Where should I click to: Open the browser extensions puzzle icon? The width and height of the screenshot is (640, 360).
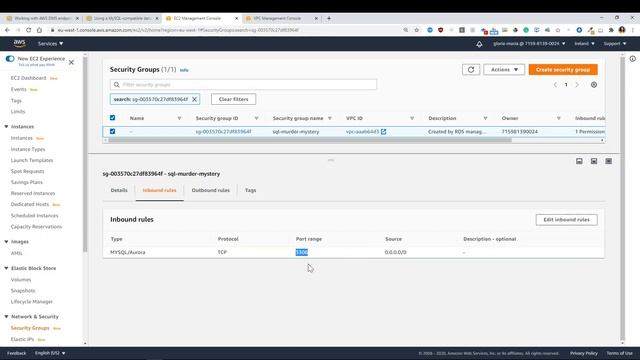pyautogui.click(x=611, y=30)
